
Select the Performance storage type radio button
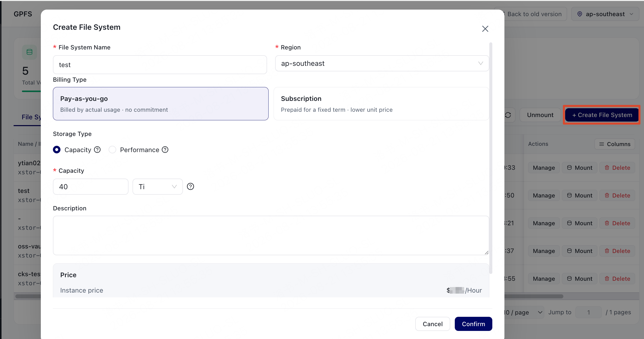[x=112, y=150]
